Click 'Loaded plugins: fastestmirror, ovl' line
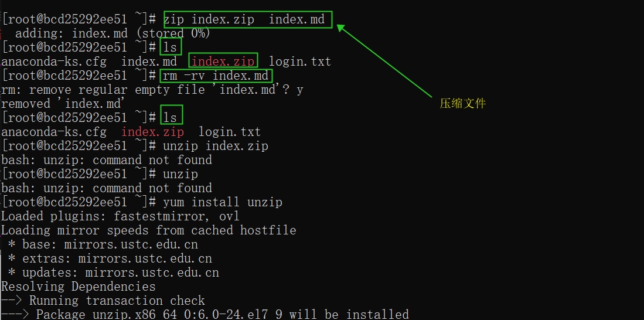Screen dimensions: 644x320 [x=120, y=216]
